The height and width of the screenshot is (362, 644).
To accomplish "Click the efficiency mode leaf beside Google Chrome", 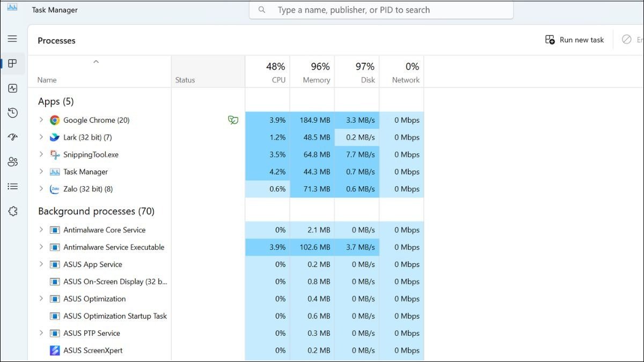I will [x=233, y=120].
